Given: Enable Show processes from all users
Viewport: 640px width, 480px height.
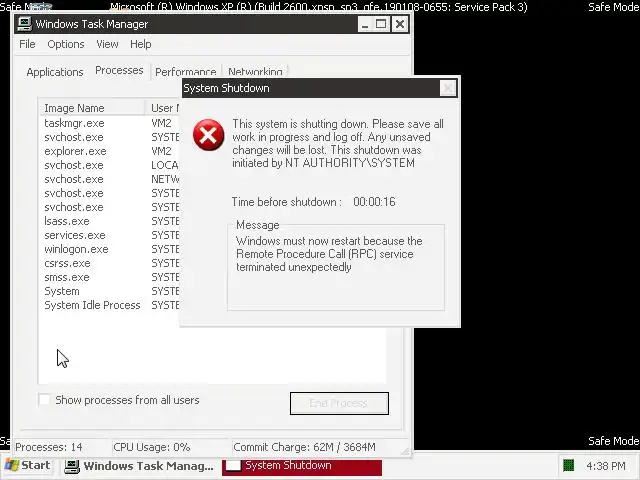Looking at the screenshot, I should coord(44,400).
